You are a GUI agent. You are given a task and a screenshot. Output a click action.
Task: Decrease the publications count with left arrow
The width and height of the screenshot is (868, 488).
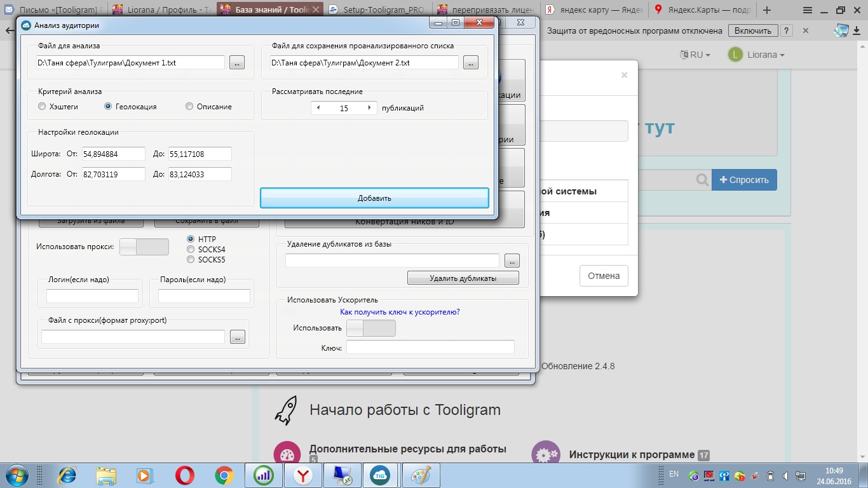[x=318, y=108]
